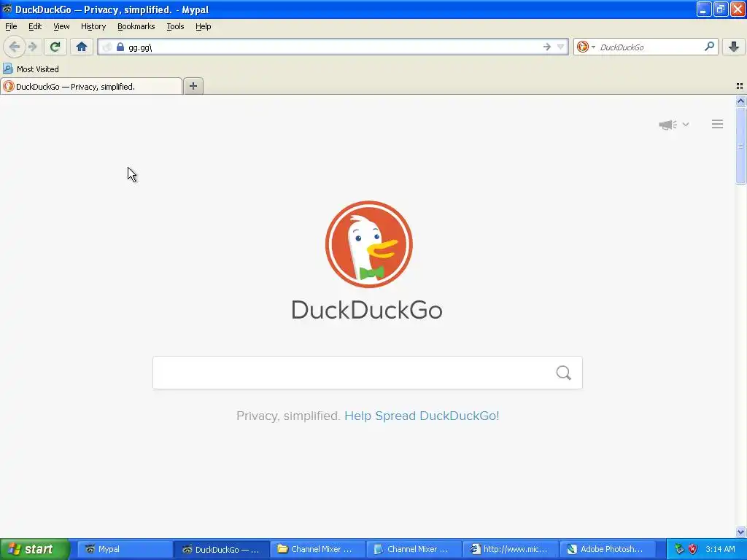
Task: Click the List all tabs grid icon
Action: [x=740, y=86]
